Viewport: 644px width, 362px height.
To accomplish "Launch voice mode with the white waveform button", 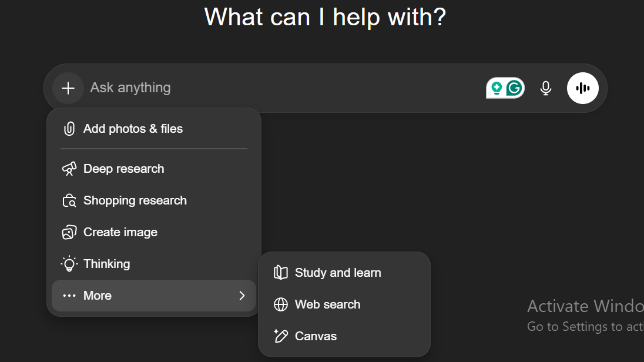I will [582, 88].
